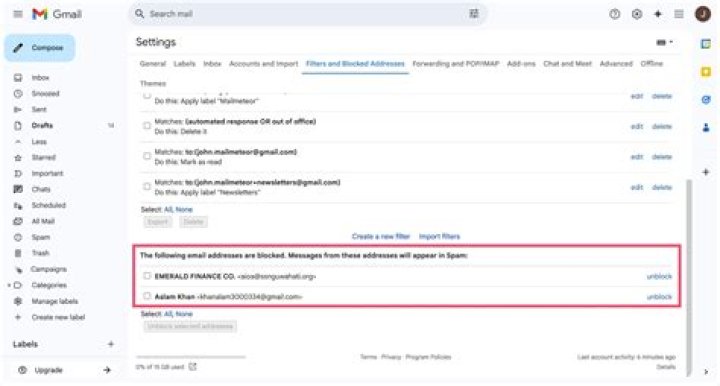720x386 pixels.
Task: Delete the automated response filter
Action: pos(662,126)
